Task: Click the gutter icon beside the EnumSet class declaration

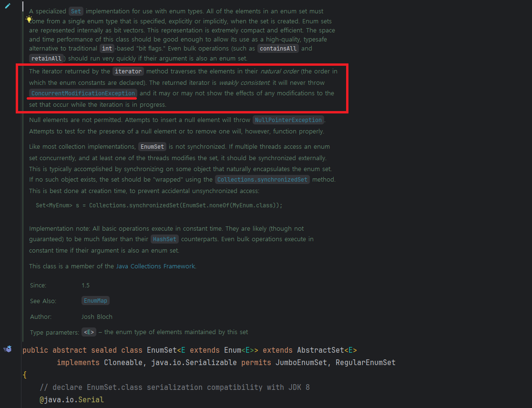Action: click(8, 349)
